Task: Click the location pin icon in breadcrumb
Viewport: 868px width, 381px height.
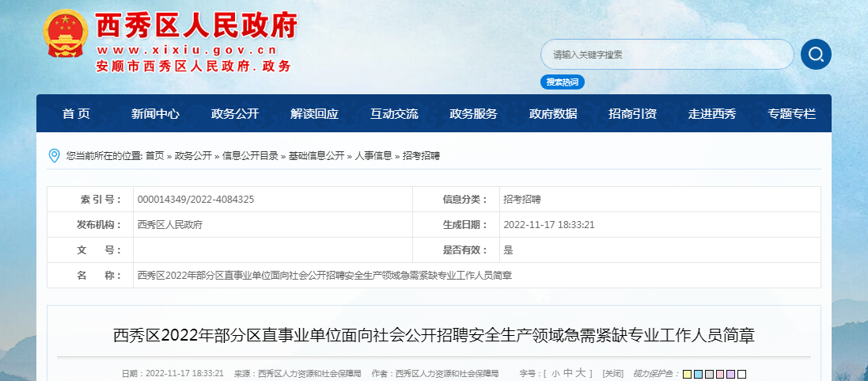Action: 54,155
